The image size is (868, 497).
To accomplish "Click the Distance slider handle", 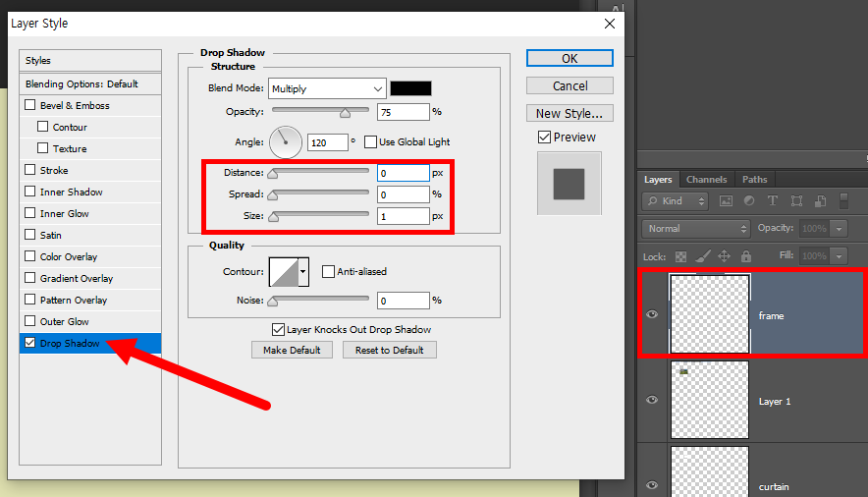I will click(x=272, y=174).
